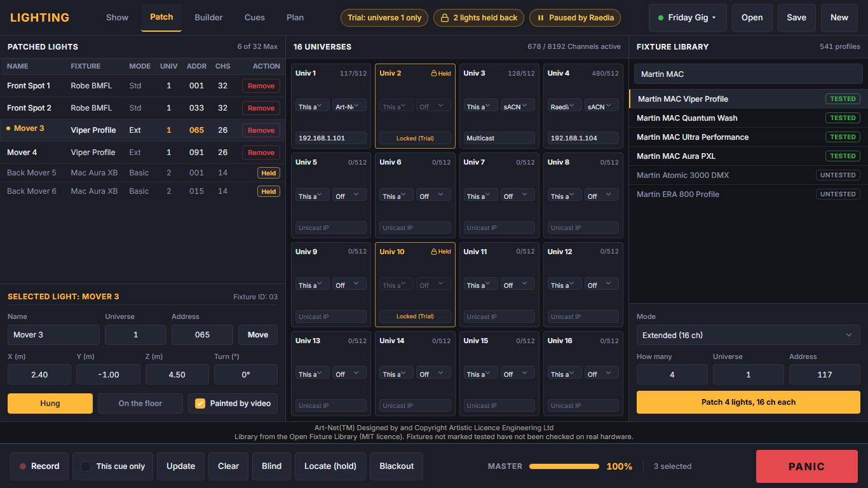This screenshot has height=488, width=868.
Task: Click the Univ 1 IP field 192.168.1.101
Action: point(331,138)
